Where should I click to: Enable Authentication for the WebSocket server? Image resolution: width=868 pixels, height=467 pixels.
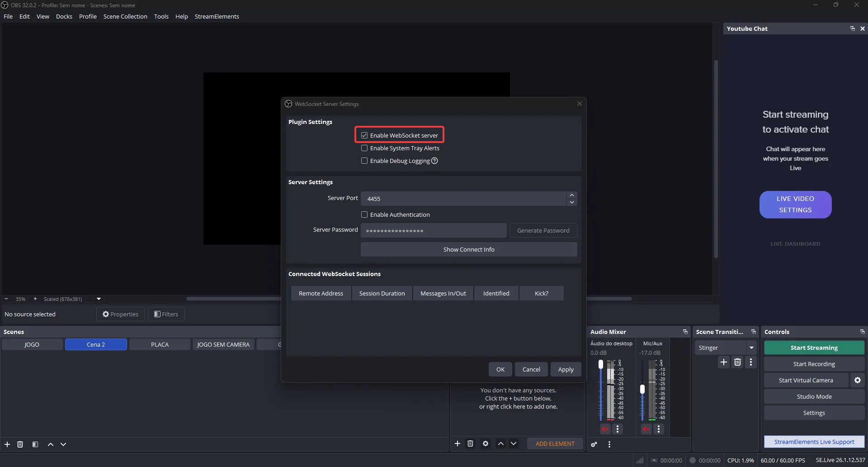(364, 214)
